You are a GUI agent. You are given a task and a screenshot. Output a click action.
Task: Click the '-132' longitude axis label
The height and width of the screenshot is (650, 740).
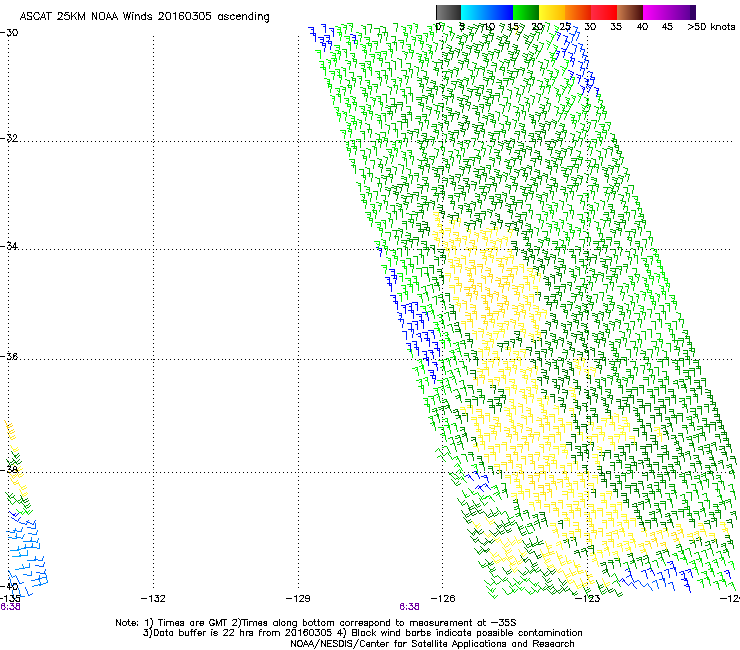(153, 599)
